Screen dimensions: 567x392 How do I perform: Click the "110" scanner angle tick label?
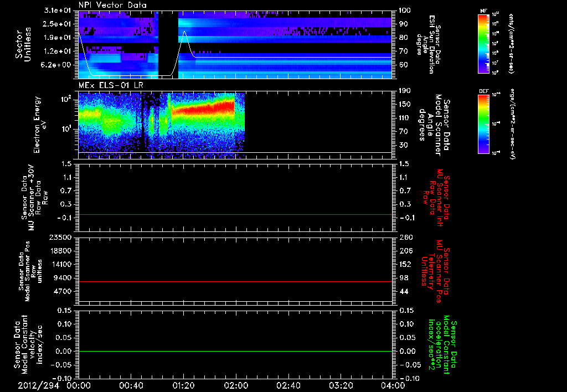pos(405,118)
